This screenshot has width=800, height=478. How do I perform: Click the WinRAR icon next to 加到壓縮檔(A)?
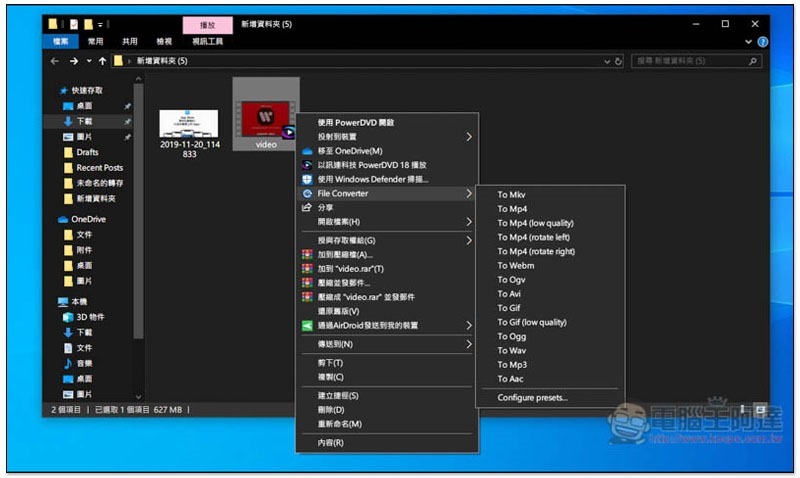(x=307, y=255)
